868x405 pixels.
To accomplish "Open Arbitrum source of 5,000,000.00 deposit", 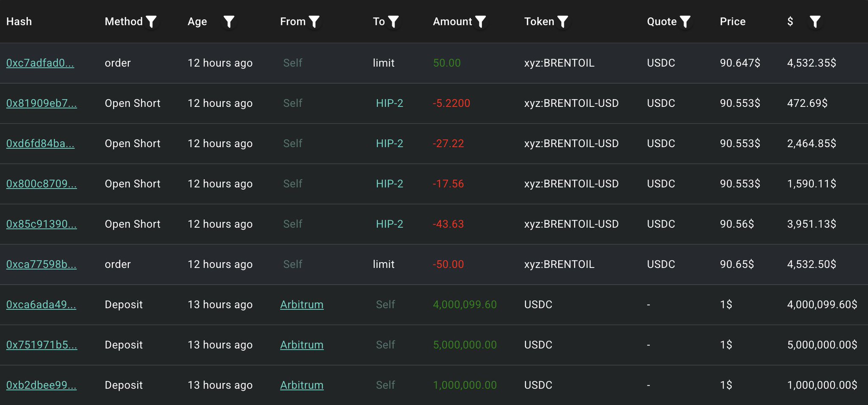I will tap(302, 345).
